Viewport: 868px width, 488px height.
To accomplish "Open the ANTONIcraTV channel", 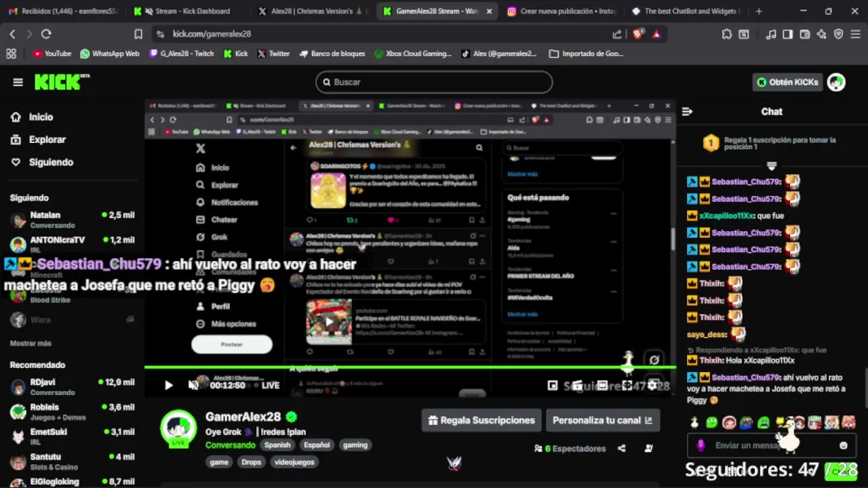I will (x=71, y=244).
